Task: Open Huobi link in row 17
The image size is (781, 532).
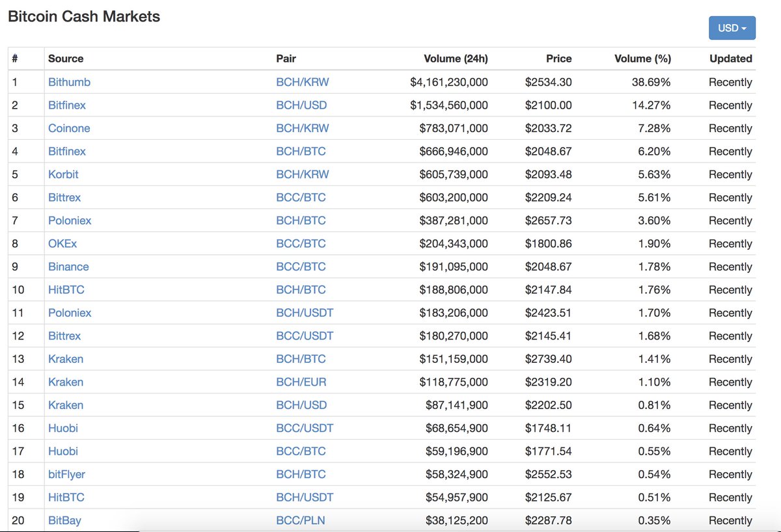Action: coord(63,451)
